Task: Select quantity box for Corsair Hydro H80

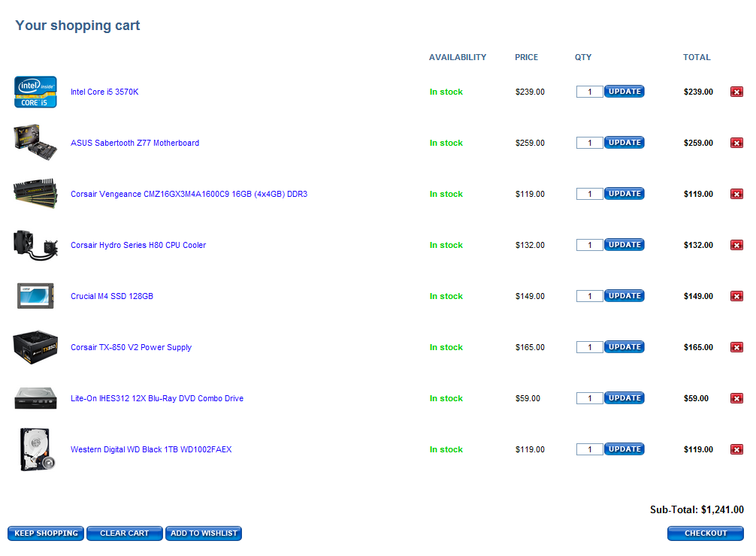Action: [x=590, y=245]
